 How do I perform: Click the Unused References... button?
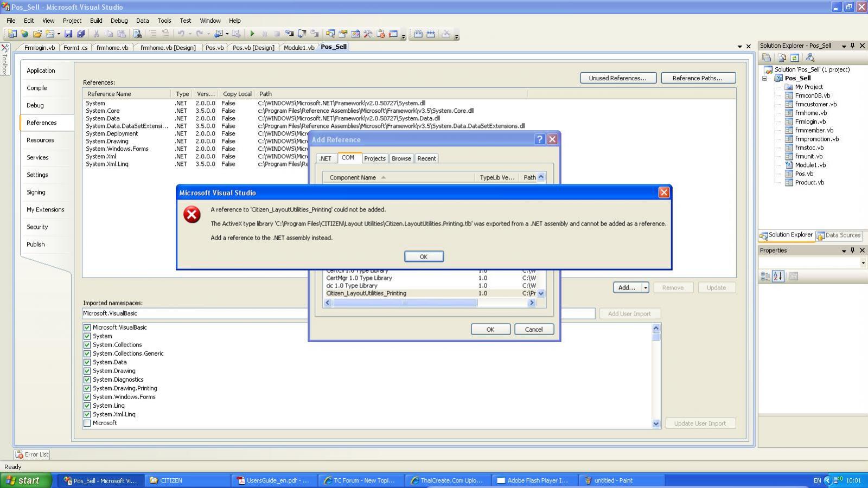click(x=618, y=78)
